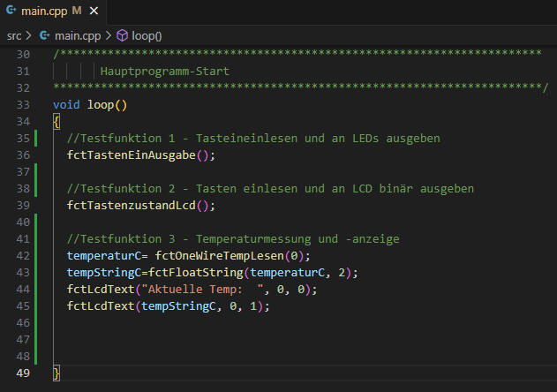Click the green change bar at line 38
557x392 pixels.
[x=36, y=189]
